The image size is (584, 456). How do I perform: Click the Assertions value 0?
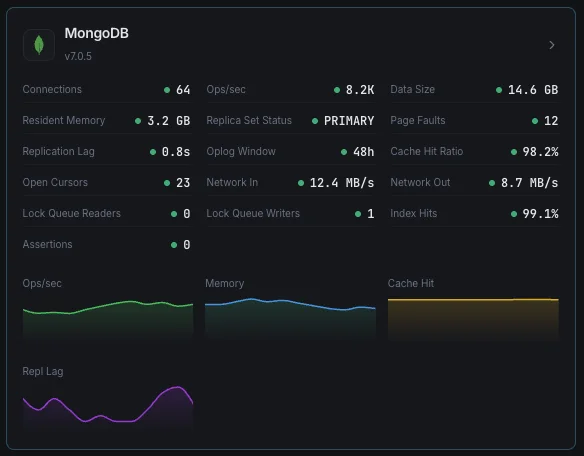coord(187,244)
